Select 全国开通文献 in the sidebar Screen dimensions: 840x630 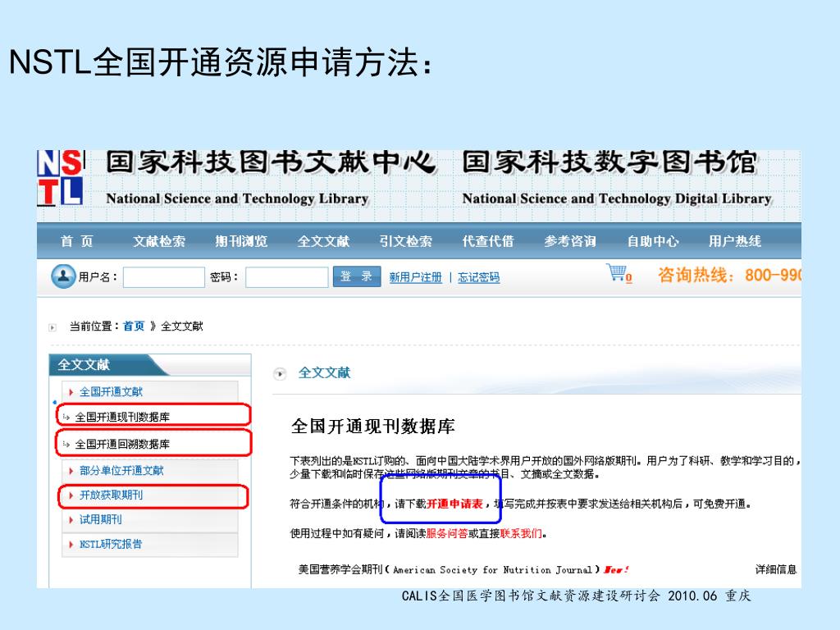[111, 392]
